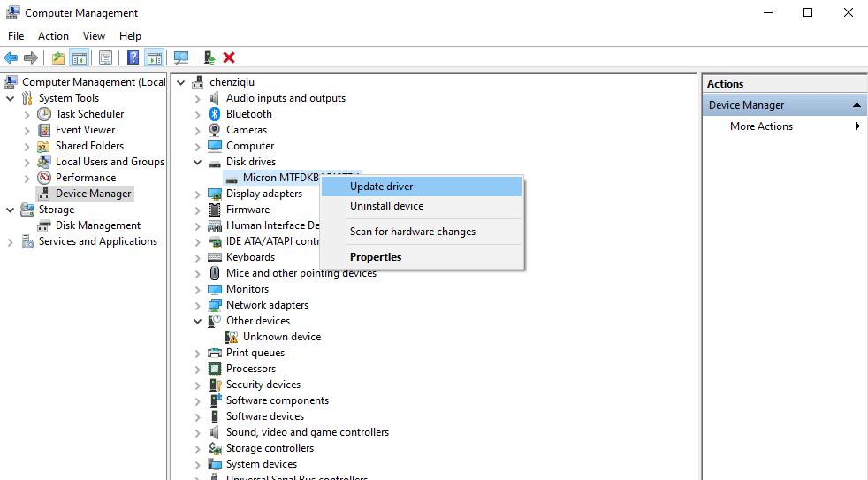Collapse the Other devices category
This screenshot has width=868, height=480.
198,321
